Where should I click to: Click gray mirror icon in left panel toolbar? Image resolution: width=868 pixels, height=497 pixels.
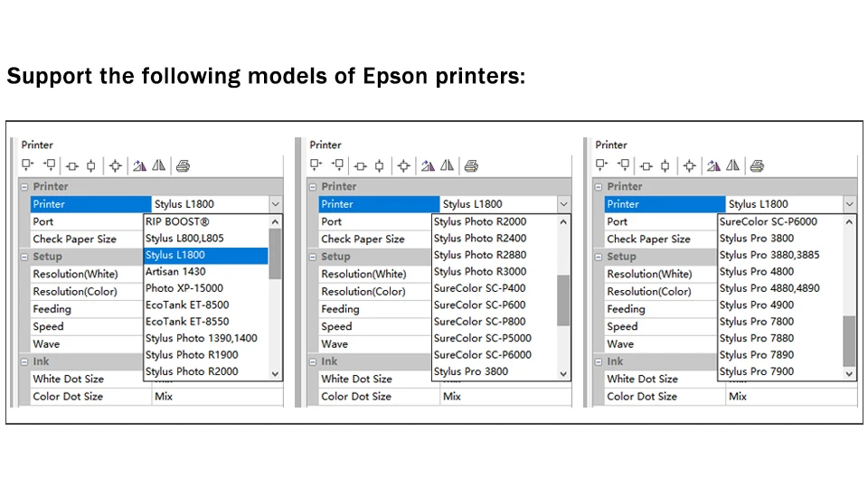pos(159,165)
